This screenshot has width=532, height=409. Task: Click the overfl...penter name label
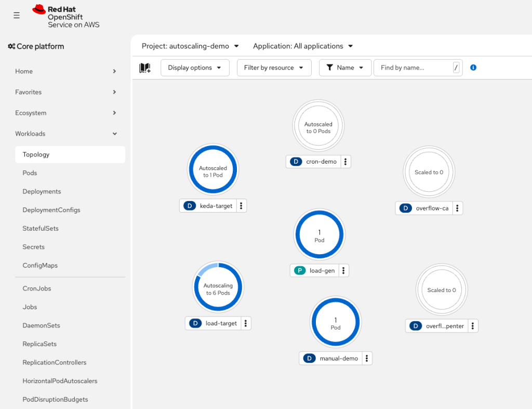click(x=445, y=326)
